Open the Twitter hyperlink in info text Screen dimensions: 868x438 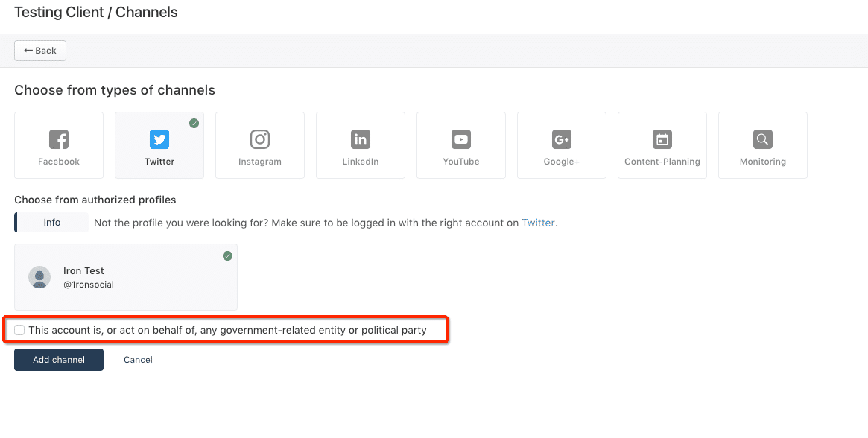pyautogui.click(x=538, y=223)
